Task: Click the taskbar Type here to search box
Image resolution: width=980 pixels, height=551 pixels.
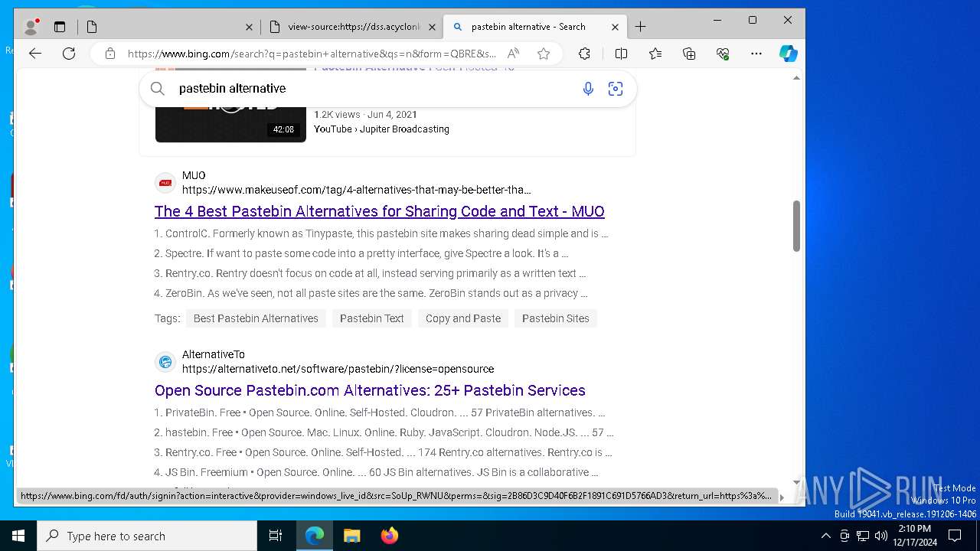Action: coord(147,536)
